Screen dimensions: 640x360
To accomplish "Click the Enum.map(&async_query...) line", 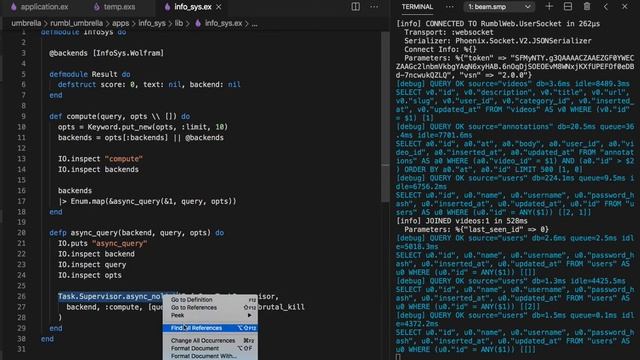I will point(147,201).
